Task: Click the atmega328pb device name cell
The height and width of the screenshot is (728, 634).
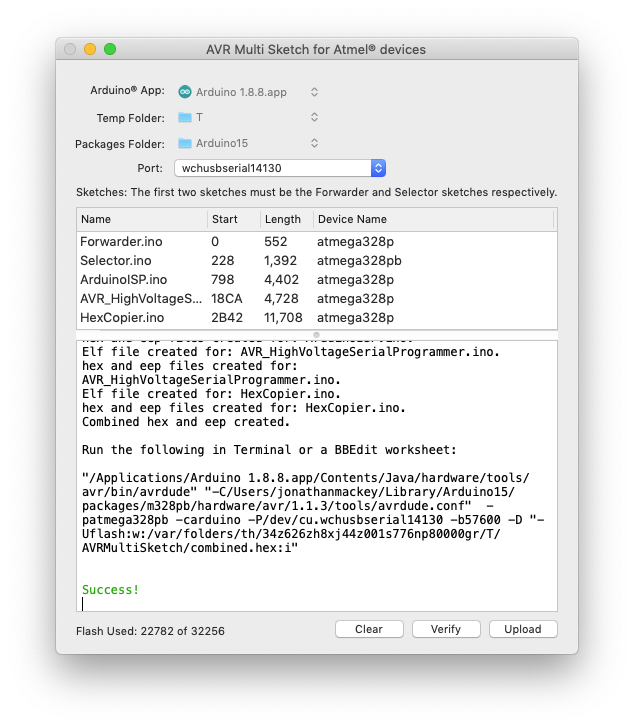Action: pos(359,260)
